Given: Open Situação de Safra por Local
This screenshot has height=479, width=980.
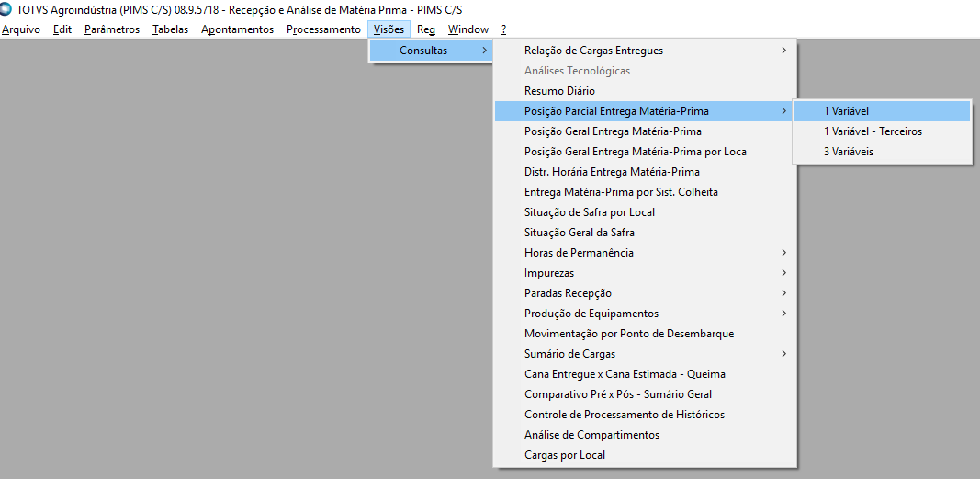Looking at the screenshot, I should [x=645, y=212].
